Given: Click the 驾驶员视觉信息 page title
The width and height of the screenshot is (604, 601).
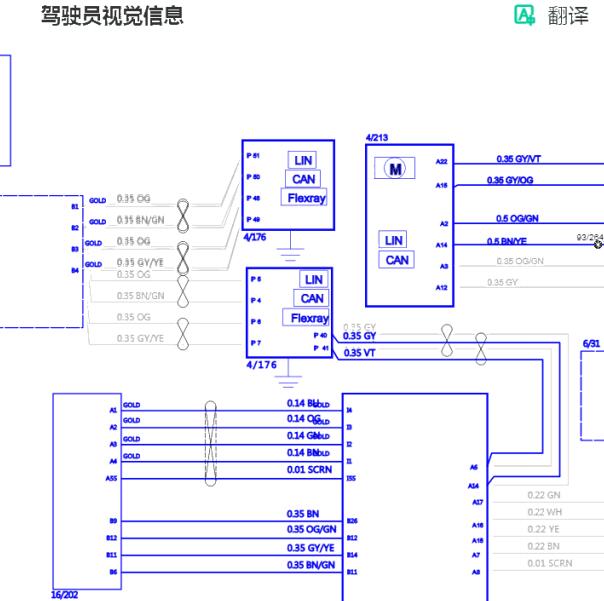Looking at the screenshot, I should pos(112,15).
